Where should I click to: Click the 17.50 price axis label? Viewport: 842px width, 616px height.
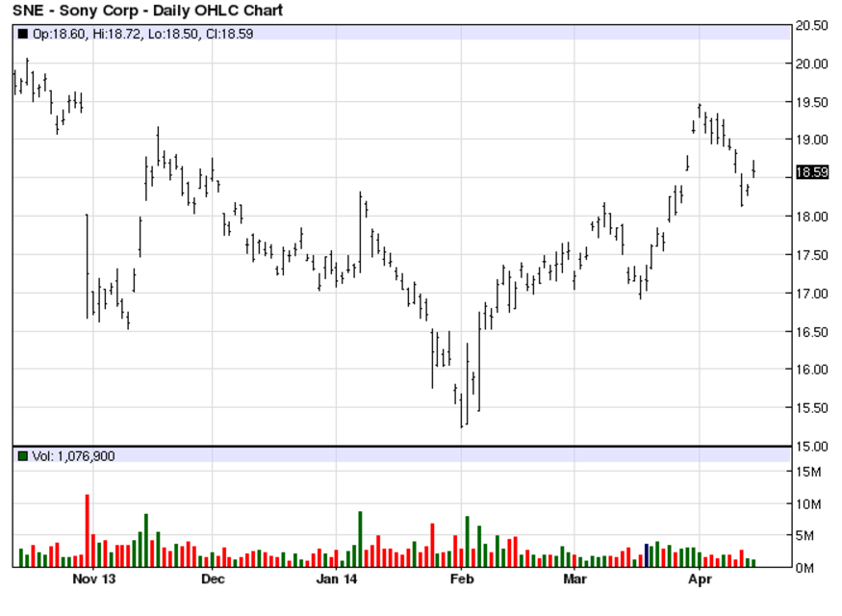coord(812,255)
